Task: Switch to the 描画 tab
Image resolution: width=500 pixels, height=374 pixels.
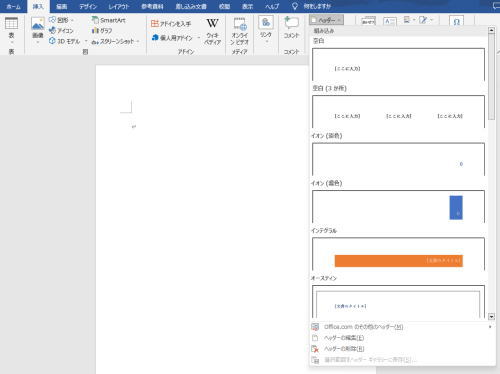Action: (x=61, y=6)
